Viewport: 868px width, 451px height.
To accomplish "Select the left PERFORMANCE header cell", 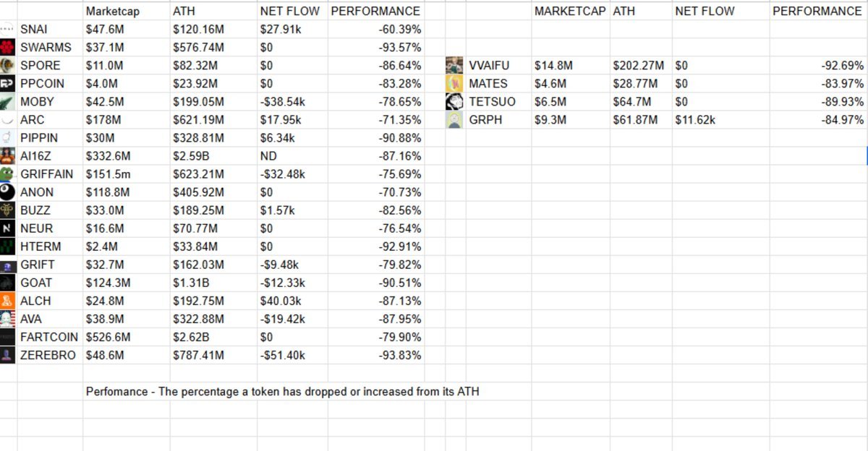I will pyautogui.click(x=376, y=12).
